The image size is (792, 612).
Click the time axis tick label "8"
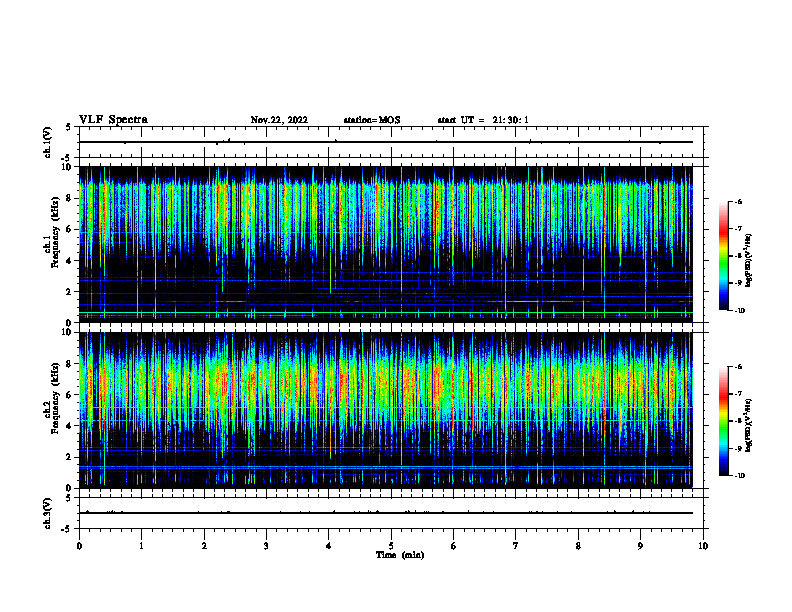pos(578,546)
